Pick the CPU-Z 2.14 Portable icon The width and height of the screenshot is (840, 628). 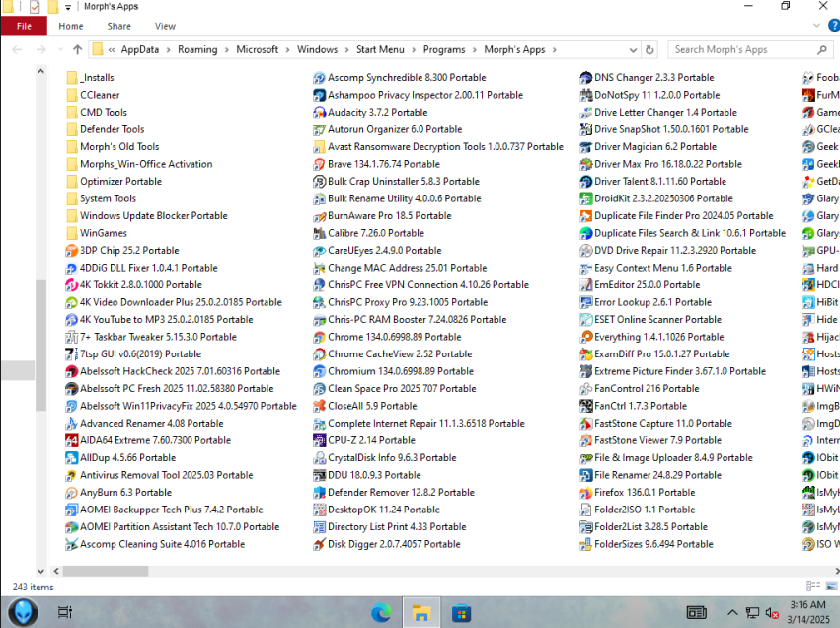click(x=319, y=440)
